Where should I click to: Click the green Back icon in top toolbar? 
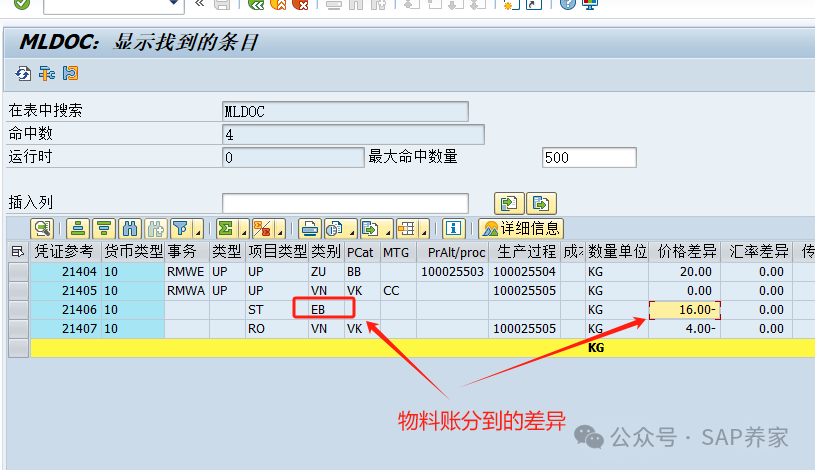pos(256,5)
